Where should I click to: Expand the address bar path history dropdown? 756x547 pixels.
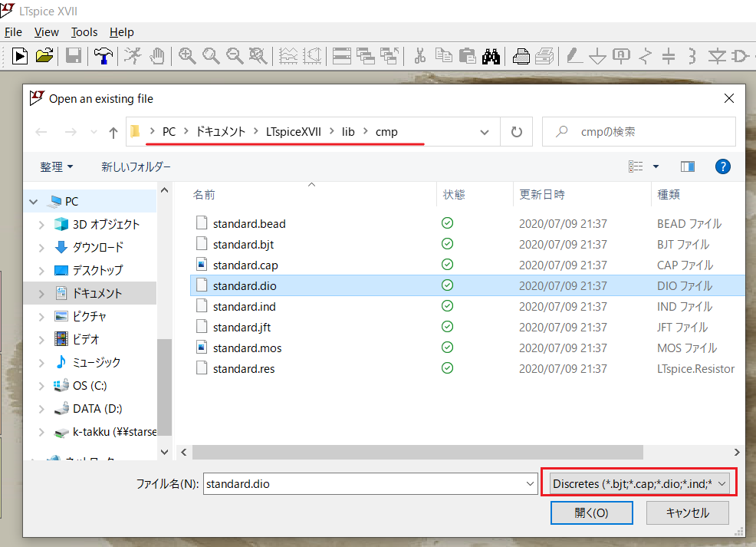pyautogui.click(x=485, y=132)
